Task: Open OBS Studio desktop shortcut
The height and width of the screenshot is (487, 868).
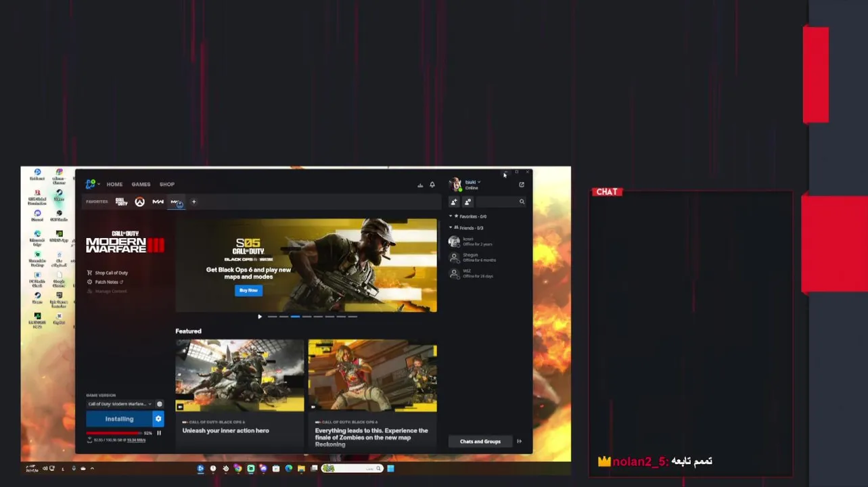Action: coord(59,215)
